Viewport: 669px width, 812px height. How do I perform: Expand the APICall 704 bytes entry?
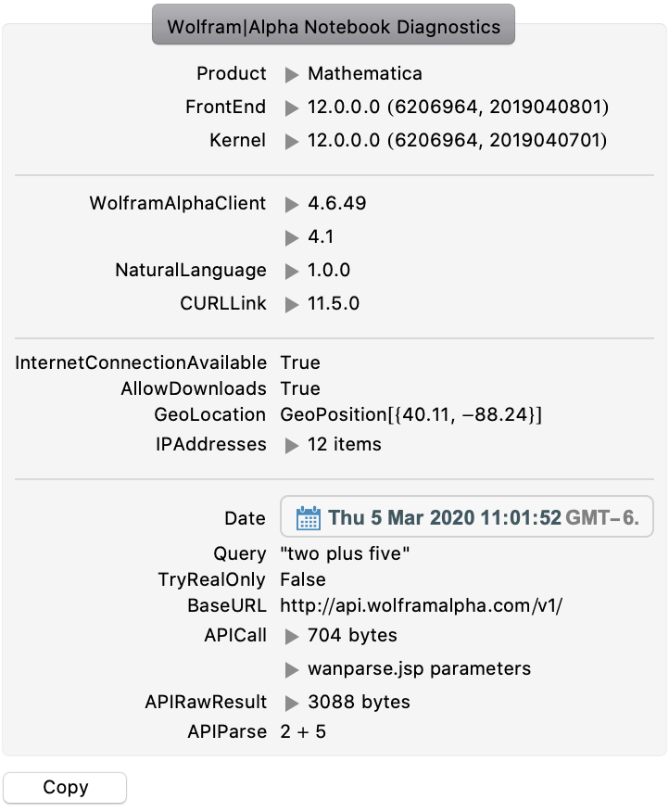(x=292, y=636)
